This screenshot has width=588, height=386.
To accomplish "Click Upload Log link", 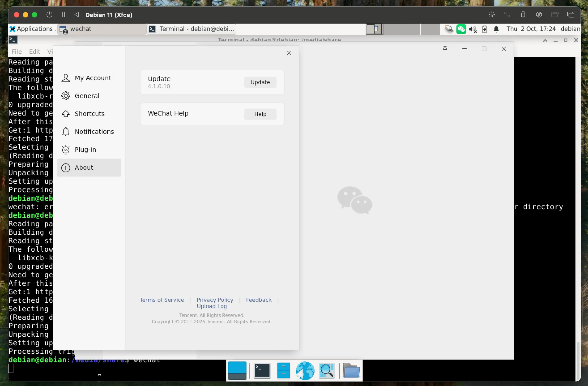I will point(212,306).
